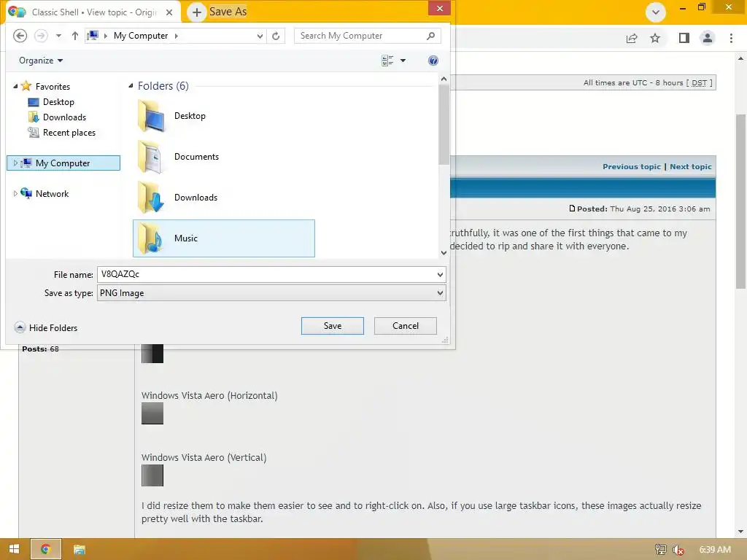Expand the Network tree node
747x560 pixels.
pyautogui.click(x=15, y=193)
